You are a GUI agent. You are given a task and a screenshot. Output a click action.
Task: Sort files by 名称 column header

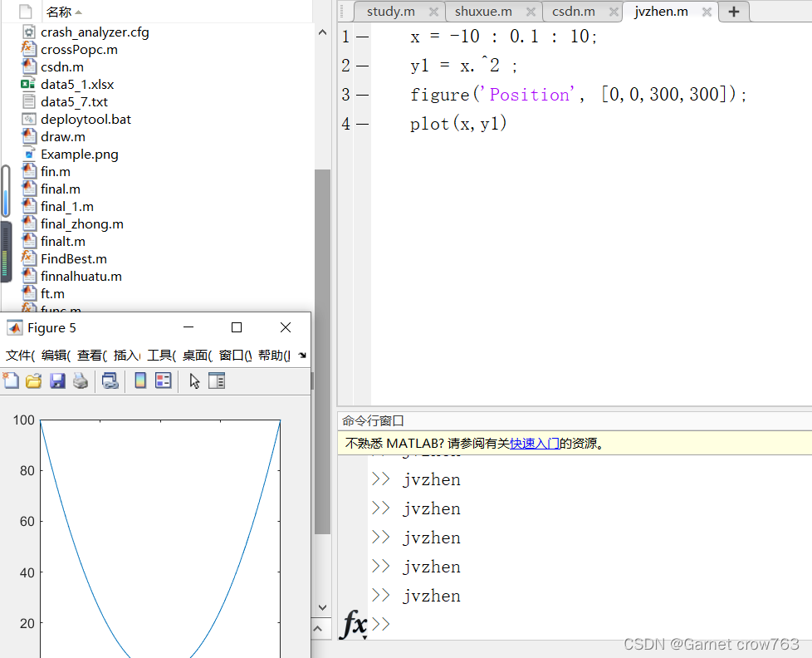click(x=58, y=12)
